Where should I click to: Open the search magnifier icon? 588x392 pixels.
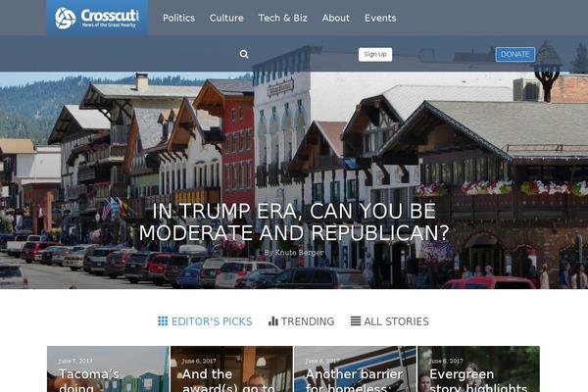[x=244, y=55]
